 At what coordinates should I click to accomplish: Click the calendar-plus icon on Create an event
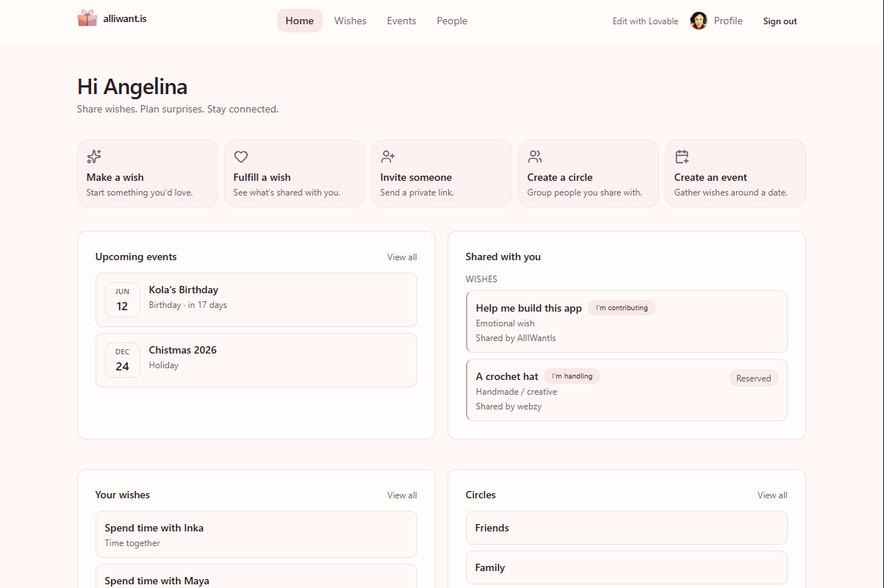682,157
